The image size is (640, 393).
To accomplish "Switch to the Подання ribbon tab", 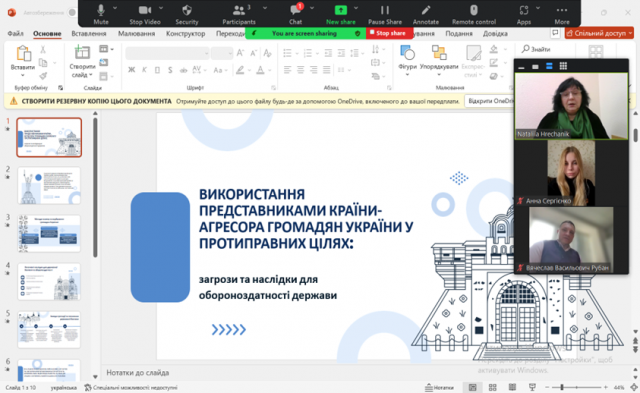I will point(459,33).
